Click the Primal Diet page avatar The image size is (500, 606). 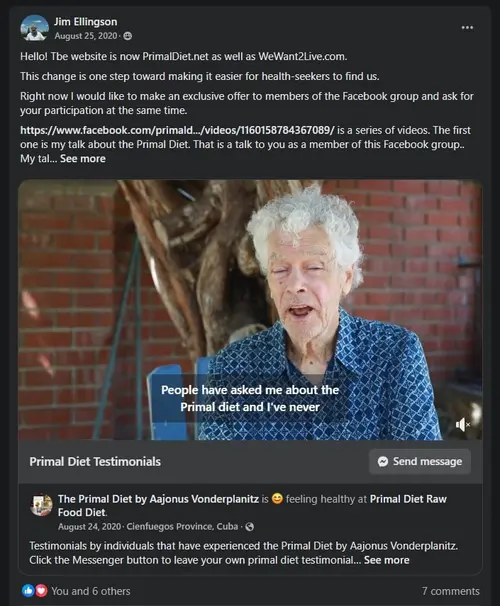coord(41,505)
